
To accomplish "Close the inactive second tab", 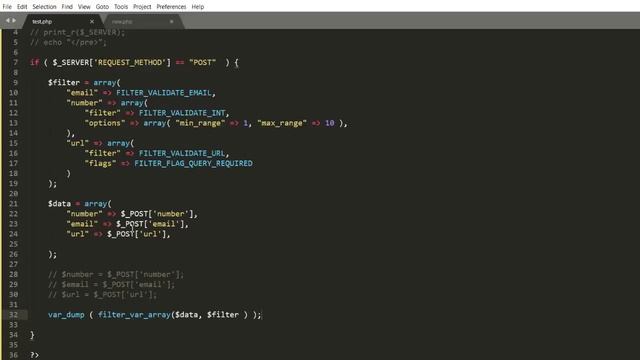I will (171, 22).
